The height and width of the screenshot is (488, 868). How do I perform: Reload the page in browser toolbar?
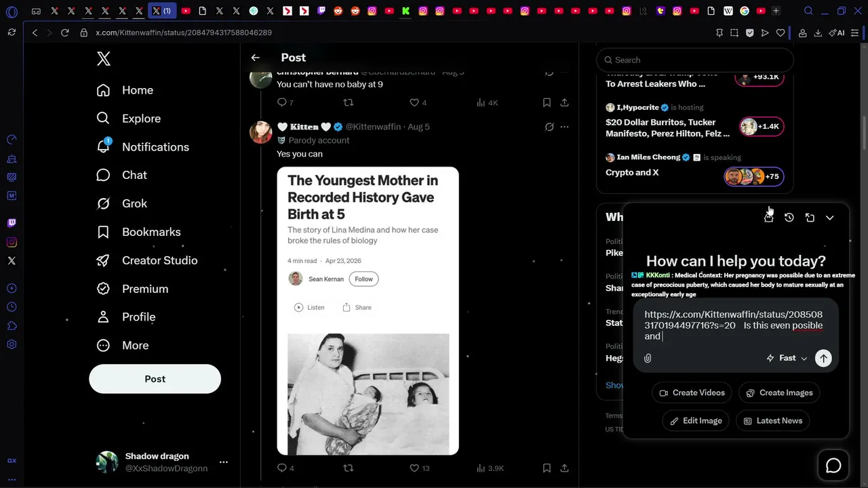pos(64,33)
